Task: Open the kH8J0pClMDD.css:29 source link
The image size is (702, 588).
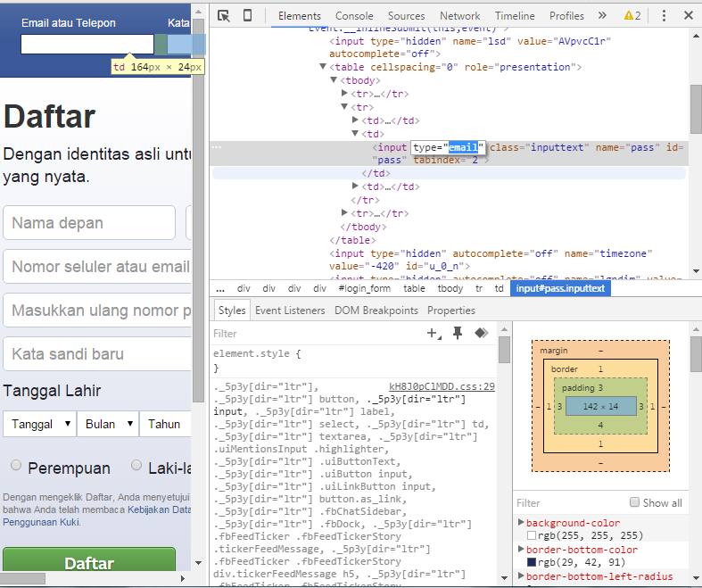Action: (442, 386)
